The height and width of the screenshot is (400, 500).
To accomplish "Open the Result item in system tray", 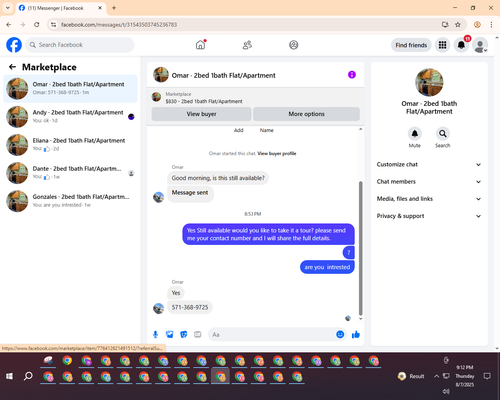I will [x=411, y=376].
